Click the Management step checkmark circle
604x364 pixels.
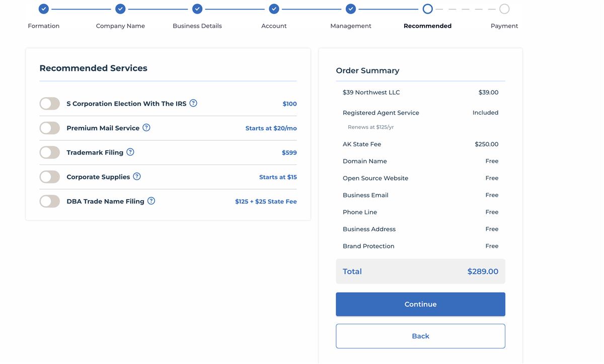(351, 9)
